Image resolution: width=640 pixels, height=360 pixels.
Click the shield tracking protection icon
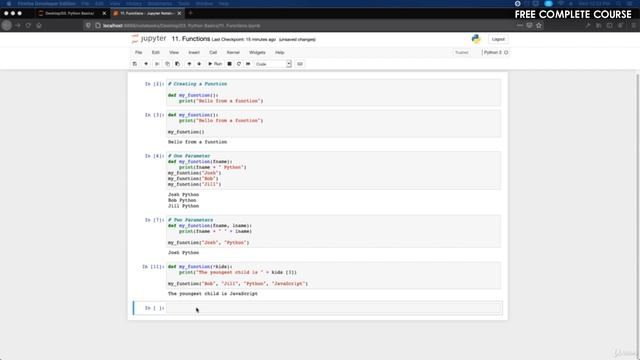coord(88,26)
